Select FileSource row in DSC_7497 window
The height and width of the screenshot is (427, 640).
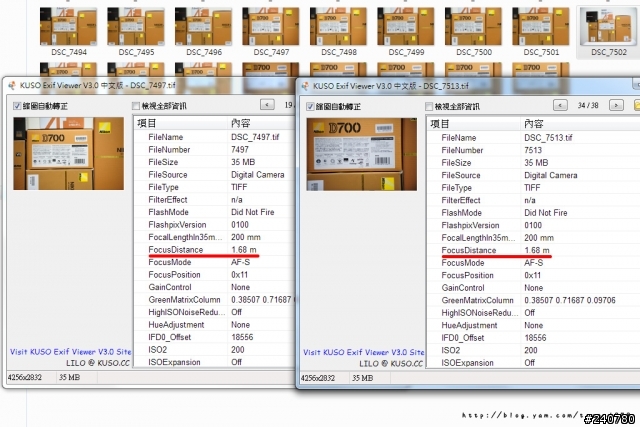click(x=214, y=175)
